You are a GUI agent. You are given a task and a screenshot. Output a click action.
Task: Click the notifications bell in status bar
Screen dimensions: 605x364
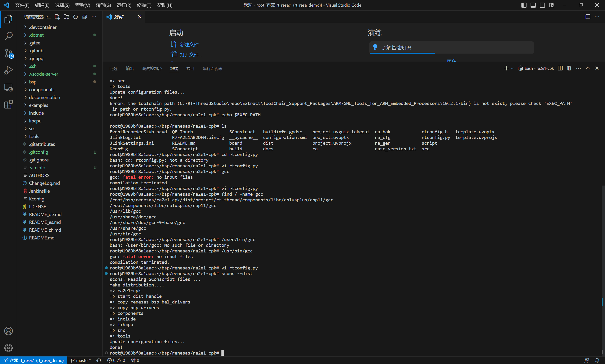[x=597, y=360]
